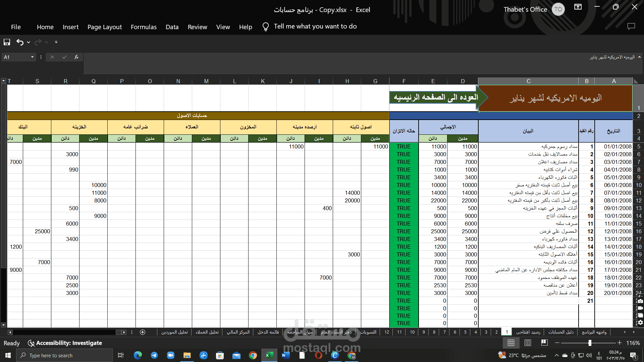
Task: Click the Tell me lightbulb icon
Action: pyautogui.click(x=266, y=27)
